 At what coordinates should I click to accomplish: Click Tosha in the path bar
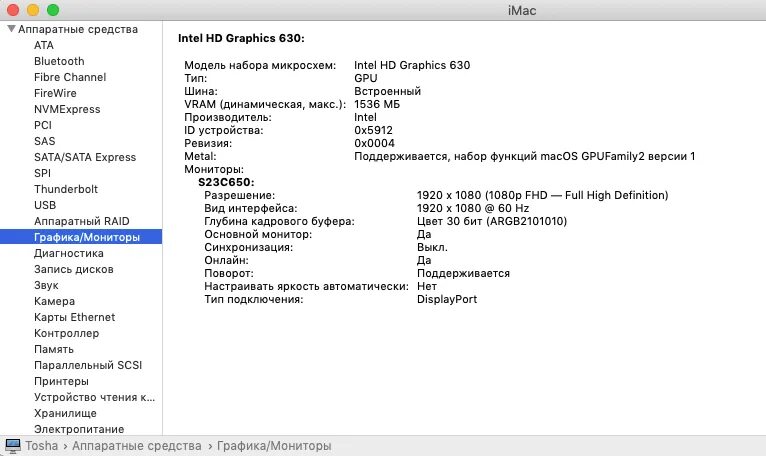pyautogui.click(x=42, y=446)
